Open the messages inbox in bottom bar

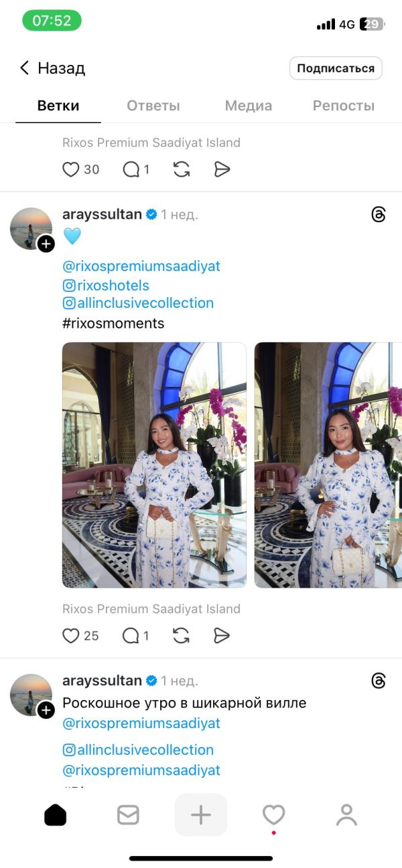click(x=128, y=814)
